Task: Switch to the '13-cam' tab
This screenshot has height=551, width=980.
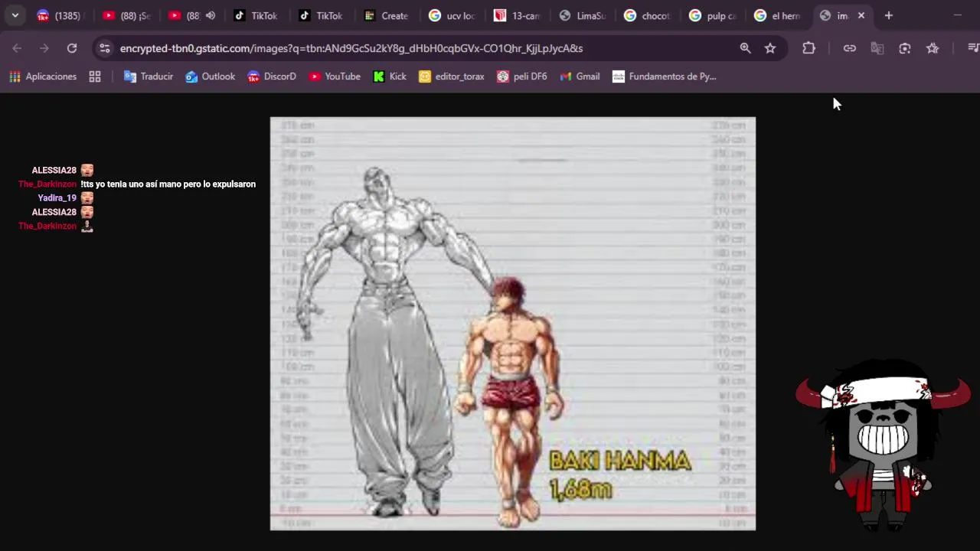Action: [518, 15]
